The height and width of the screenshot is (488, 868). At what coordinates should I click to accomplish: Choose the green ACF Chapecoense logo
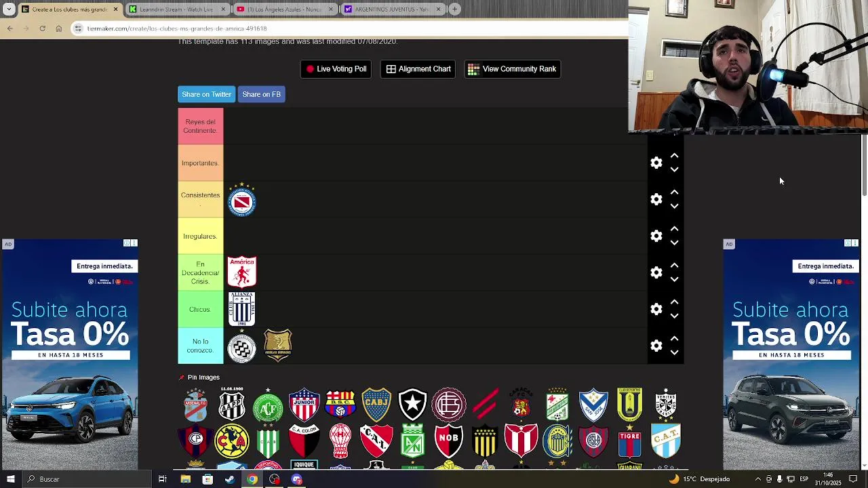(x=268, y=405)
